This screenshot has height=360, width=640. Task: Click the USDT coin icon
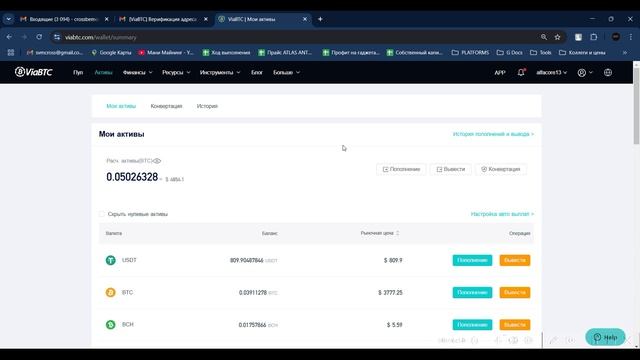[x=111, y=260]
